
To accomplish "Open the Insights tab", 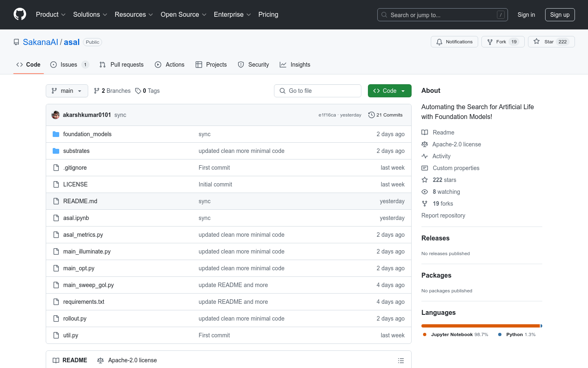I will pos(295,65).
